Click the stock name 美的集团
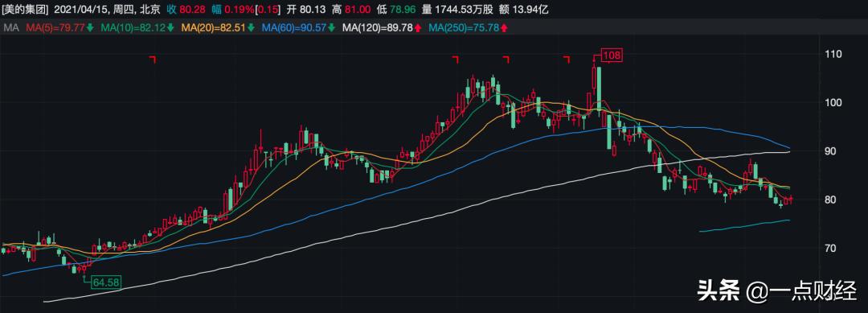Viewport: 868px width, 313px height. (24, 10)
